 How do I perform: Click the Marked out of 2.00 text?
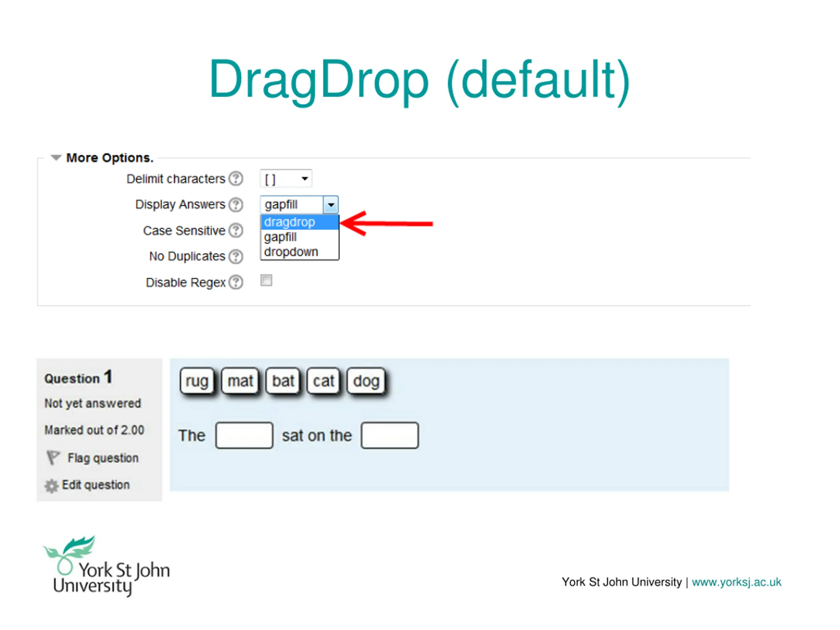click(x=94, y=430)
